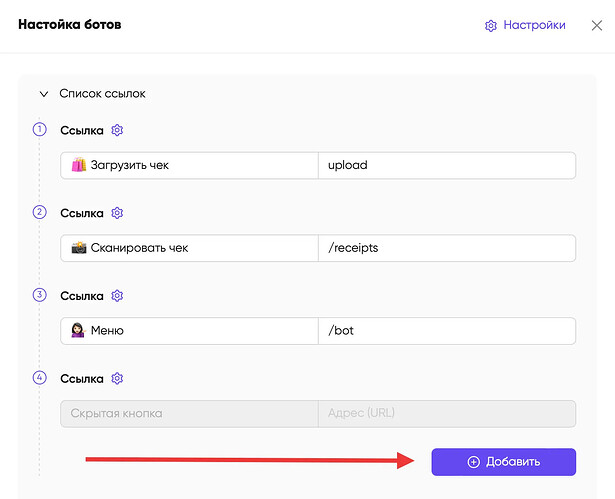The image size is (615, 499).
Task: Click the Ссылка label of item 4
Action: pos(82,379)
